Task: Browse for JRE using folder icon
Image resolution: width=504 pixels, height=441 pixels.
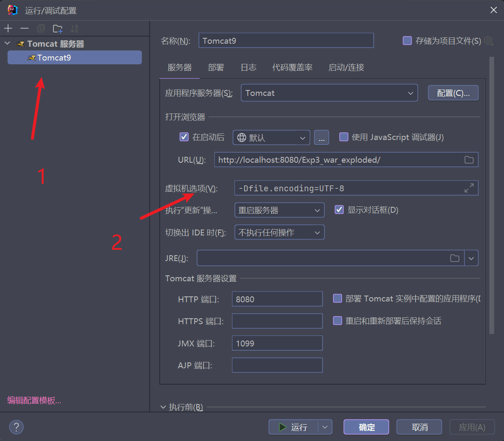Action: tap(455, 258)
